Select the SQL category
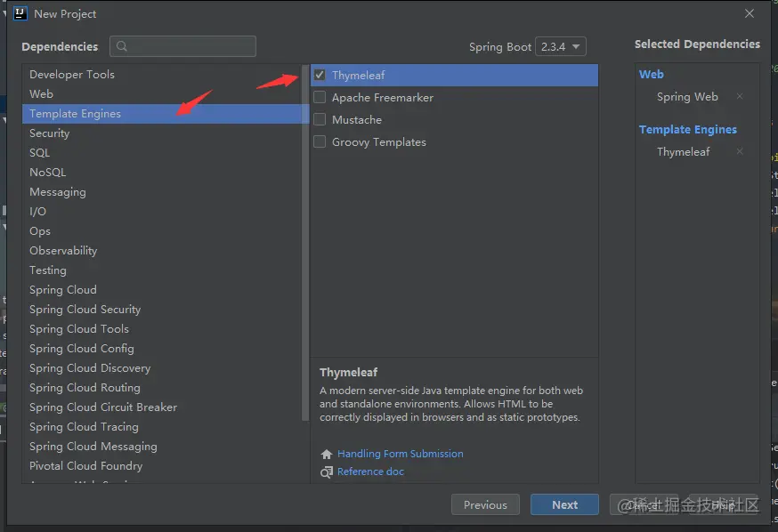778x532 pixels. click(x=162, y=153)
